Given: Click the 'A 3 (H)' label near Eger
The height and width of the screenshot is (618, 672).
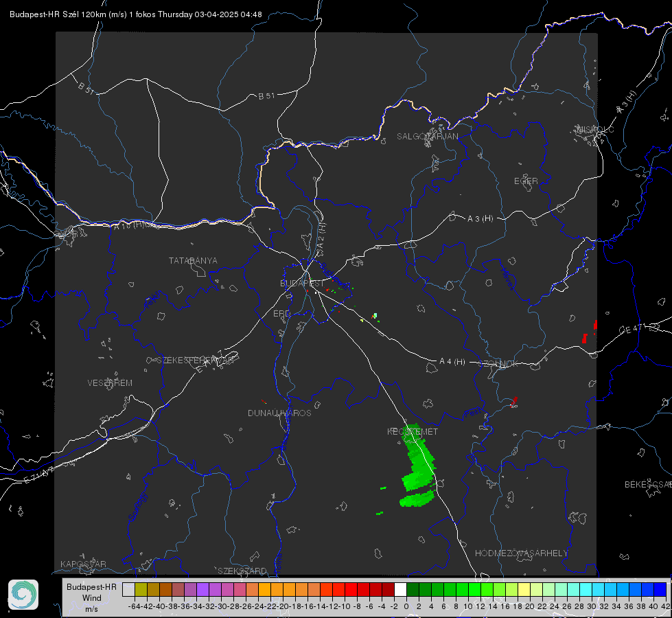Looking at the screenshot, I should (480, 219).
